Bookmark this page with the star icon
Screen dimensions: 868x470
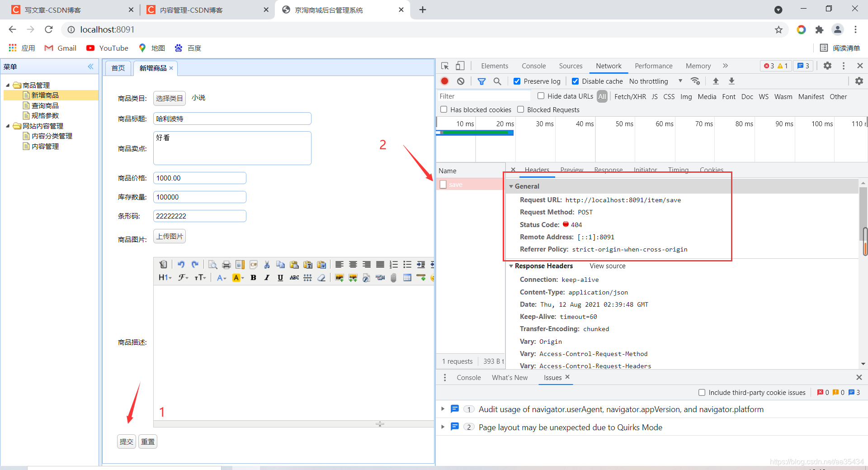tap(778, 29)
